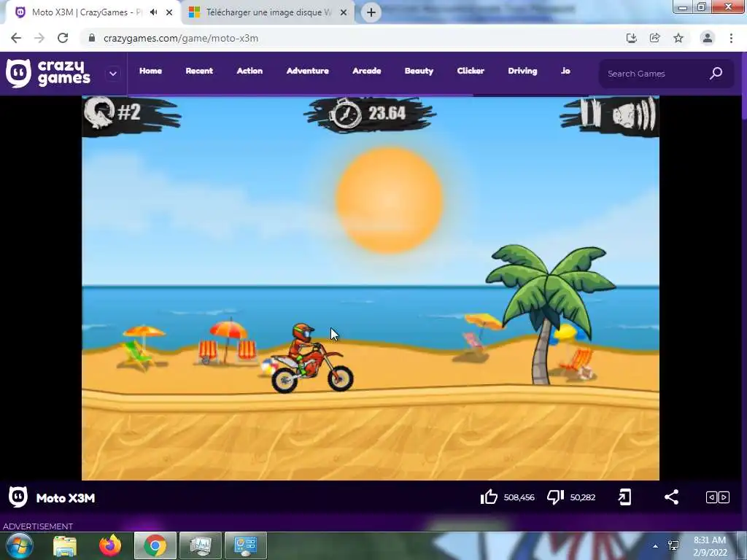Go back in browser history

click(x=16, y=38)
